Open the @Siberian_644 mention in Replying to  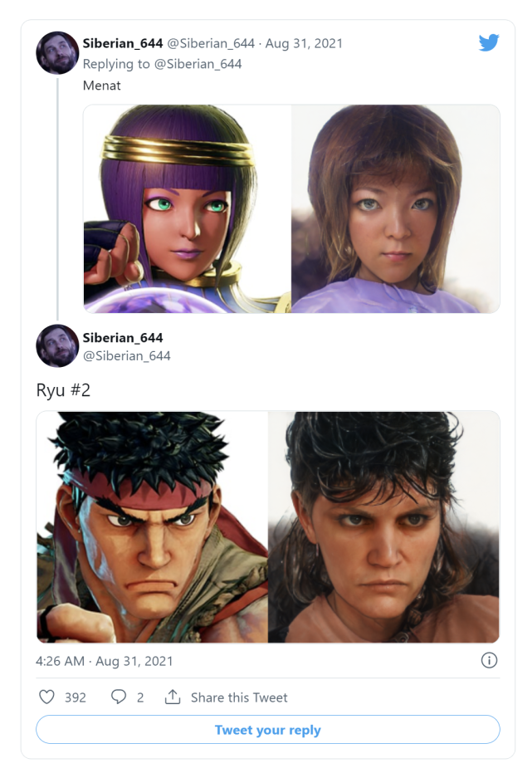(198, 64)
